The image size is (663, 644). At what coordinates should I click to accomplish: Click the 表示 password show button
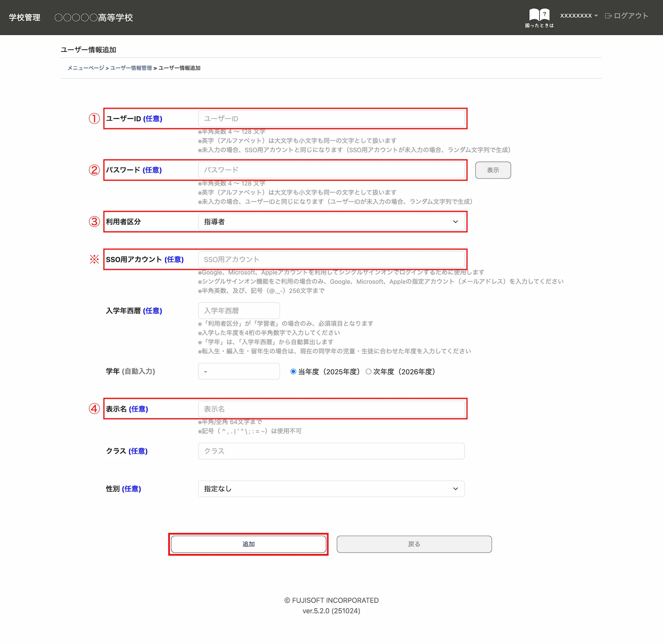pos(493,170)
